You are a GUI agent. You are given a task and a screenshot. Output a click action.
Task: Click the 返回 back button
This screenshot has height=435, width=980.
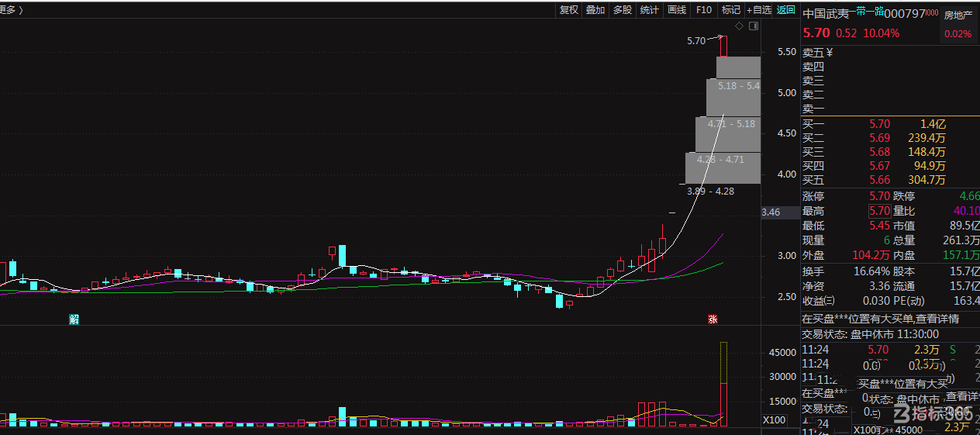786,10
